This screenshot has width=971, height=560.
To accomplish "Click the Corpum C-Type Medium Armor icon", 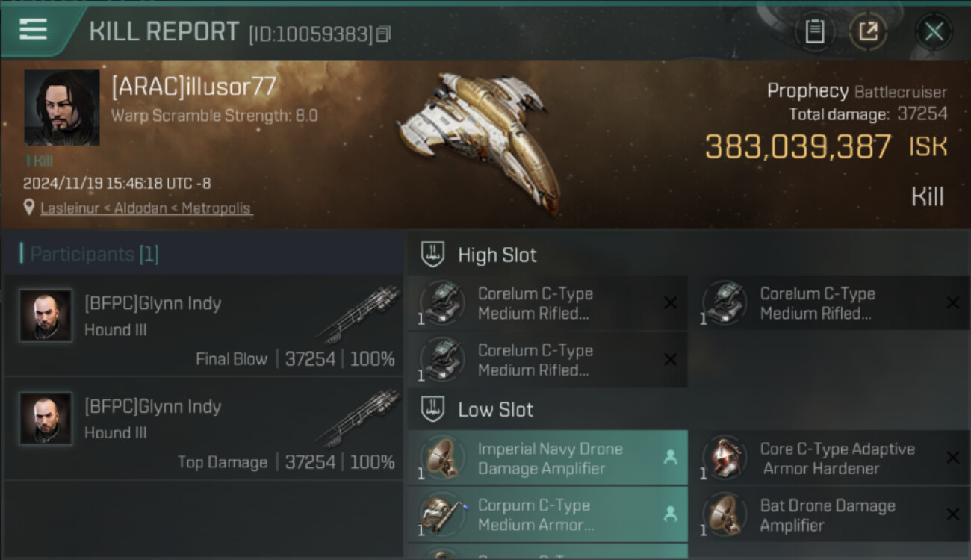I will coord(442,514).
